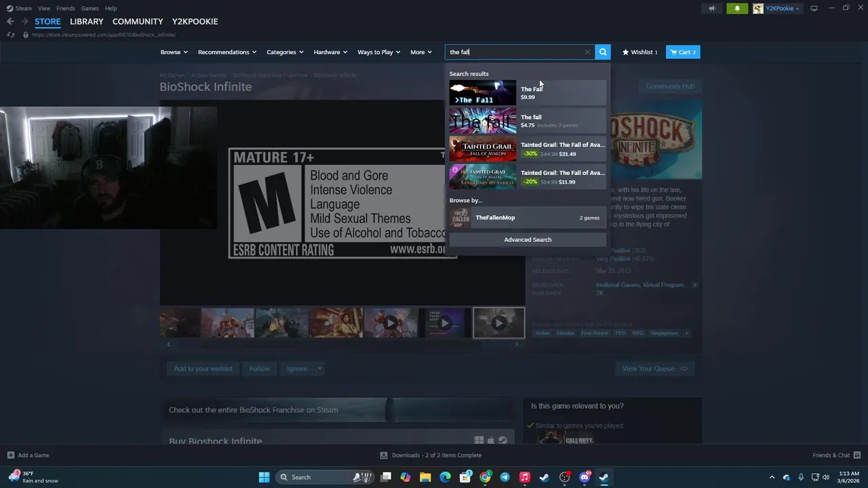Expand the More menu

[421, 52]
